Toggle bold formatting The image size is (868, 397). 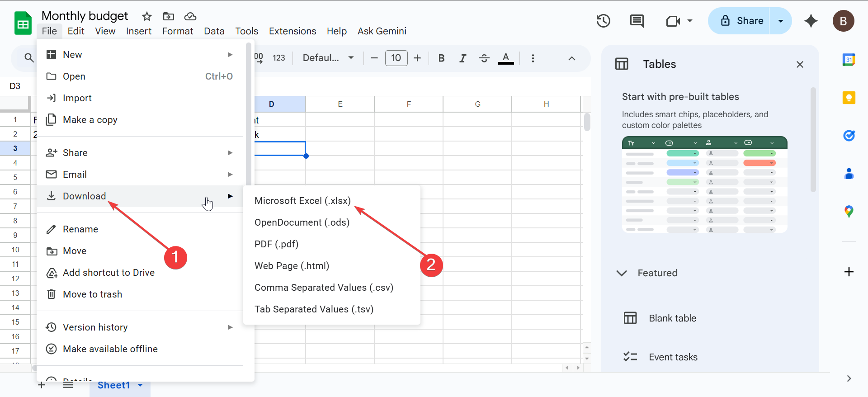(441, 58)
